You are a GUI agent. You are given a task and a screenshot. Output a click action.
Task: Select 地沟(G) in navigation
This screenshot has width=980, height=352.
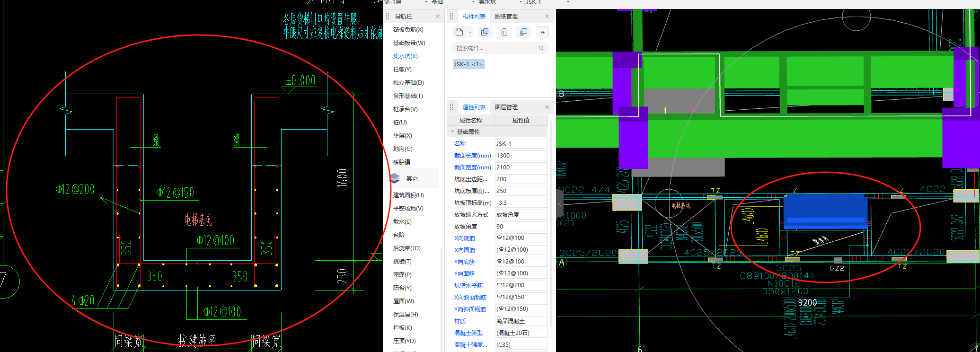[x=403, y=149]
